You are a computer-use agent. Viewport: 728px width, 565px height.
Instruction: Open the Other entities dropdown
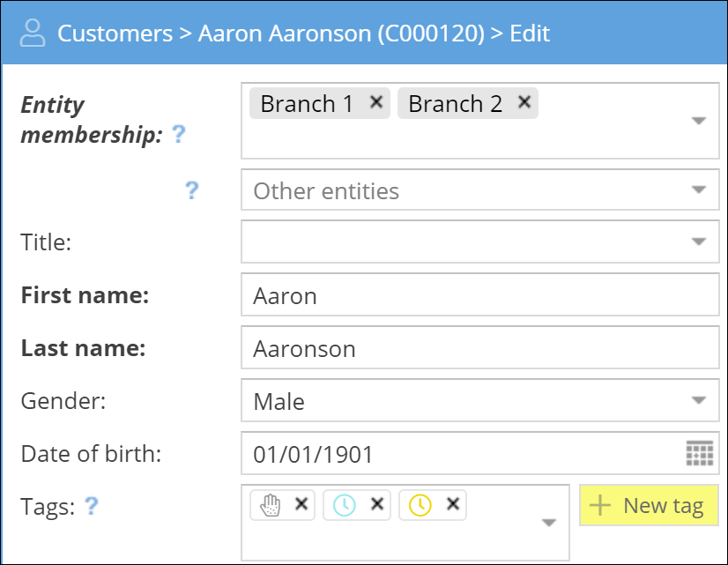(x=699, y=190)
